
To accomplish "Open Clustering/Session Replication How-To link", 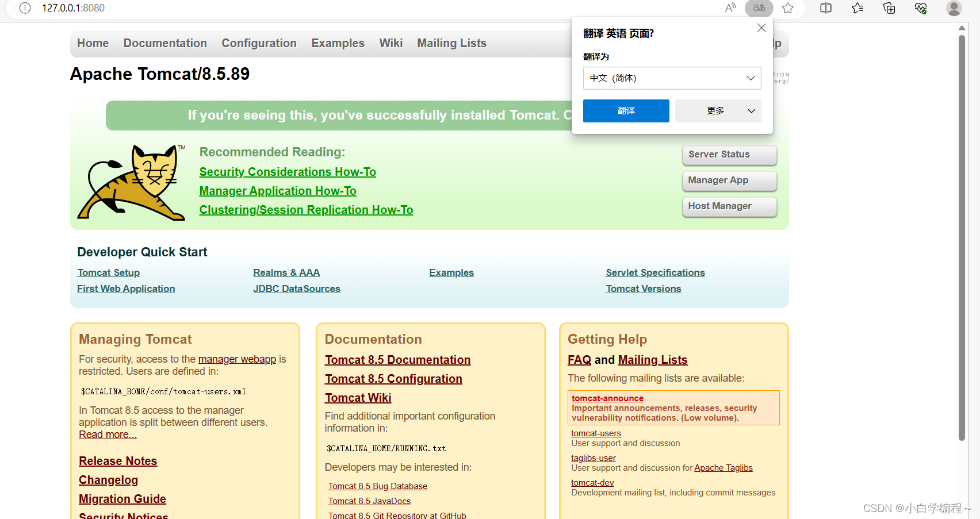I will (306, 210).
